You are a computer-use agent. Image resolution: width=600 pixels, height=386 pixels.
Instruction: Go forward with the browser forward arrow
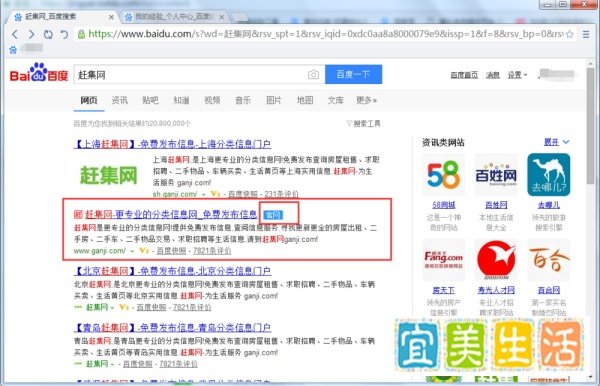click(31, 34)
